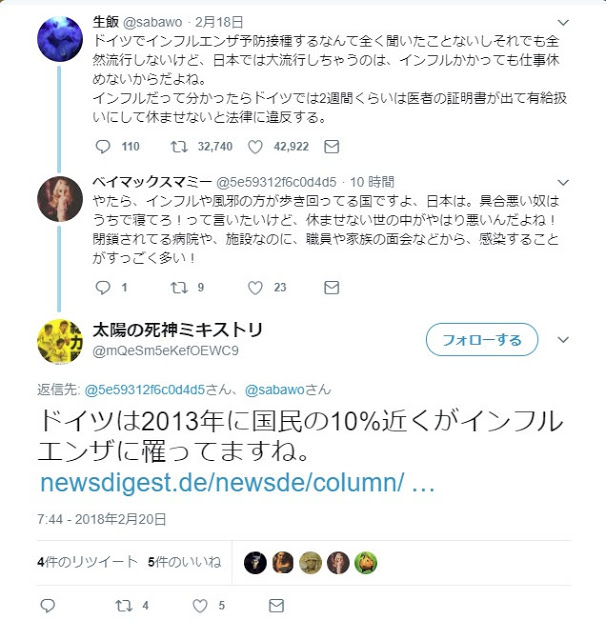Open dropdown chevron on ベイマックスマミー's tweet
Viewport: 606px width, 640px height.
click(x=563, y=182)
